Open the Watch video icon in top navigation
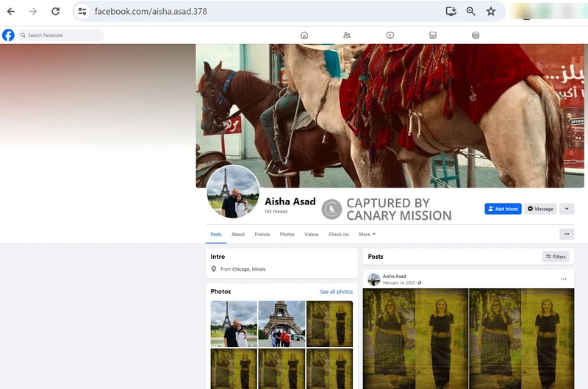Viewport: 588px width, 389px height. (x=390, y=35)
